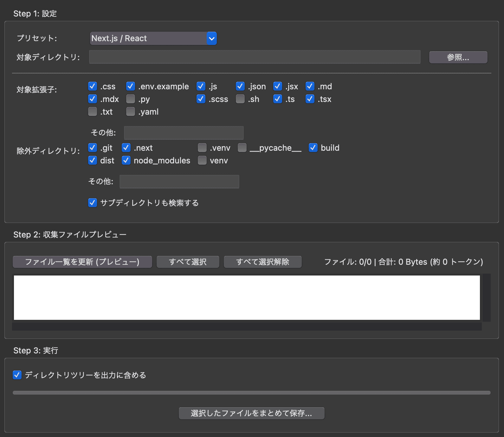Toggle the .tsx extension checkbox
The height and width of the screenshot is (437, 504).
point(310,99)
